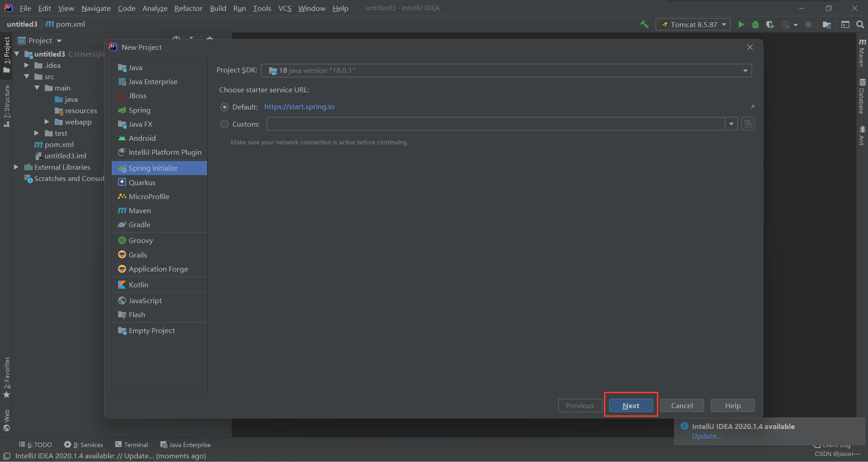Open the VCS menu
Screen dimensions: 868x462
pyautogui.click(x=285, y=8)
